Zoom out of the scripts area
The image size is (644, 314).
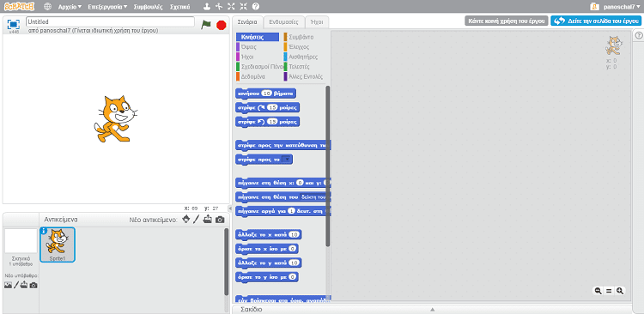tap(598, 291)
